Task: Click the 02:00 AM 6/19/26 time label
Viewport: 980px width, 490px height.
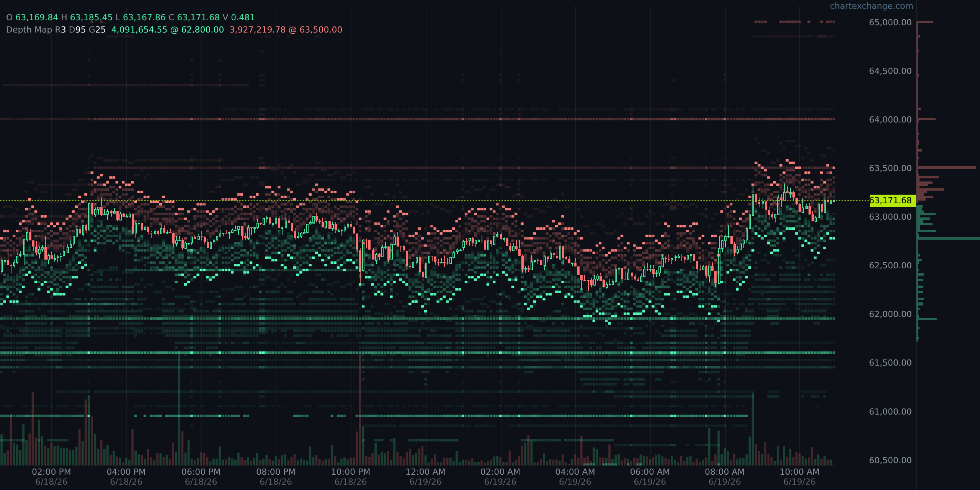Action: 500,477
